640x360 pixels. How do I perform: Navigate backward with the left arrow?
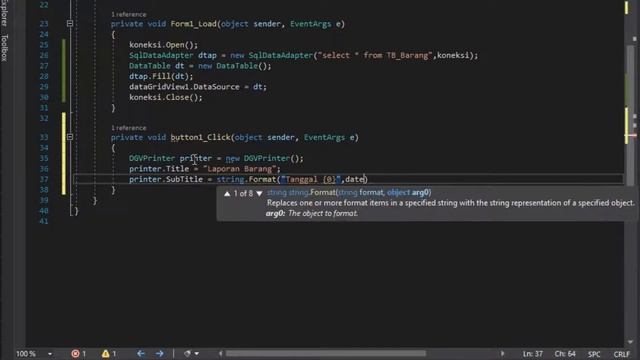coord(141,353)
